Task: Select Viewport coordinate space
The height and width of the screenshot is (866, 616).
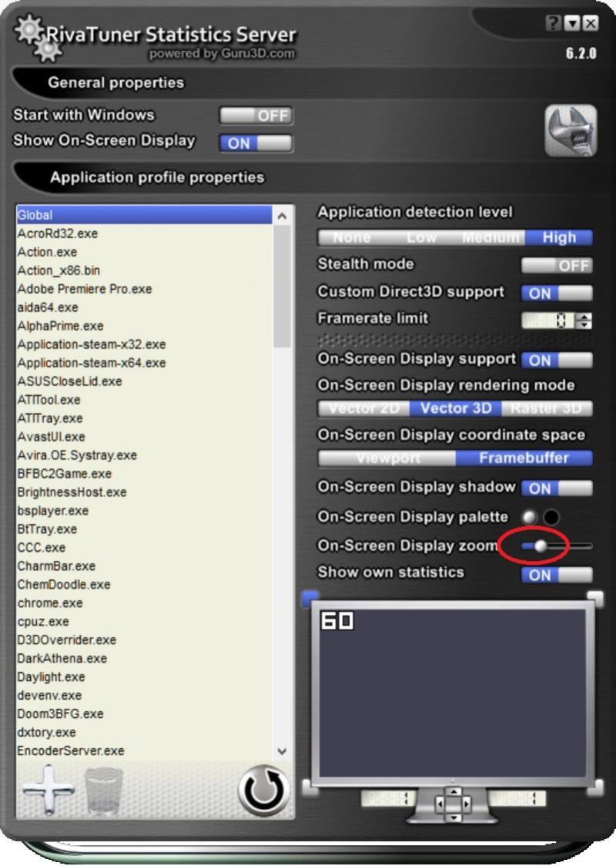Action: coord(387,458)
